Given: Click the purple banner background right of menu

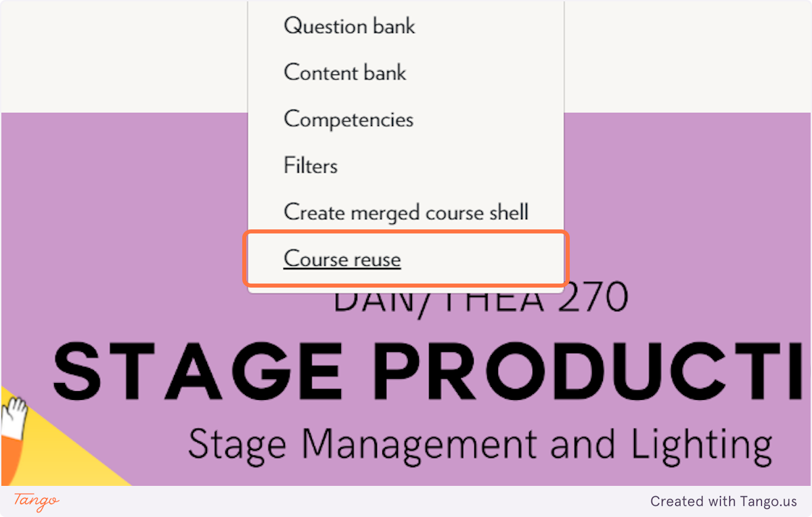Looking at the screenshot, I should (x=677, y=203).
